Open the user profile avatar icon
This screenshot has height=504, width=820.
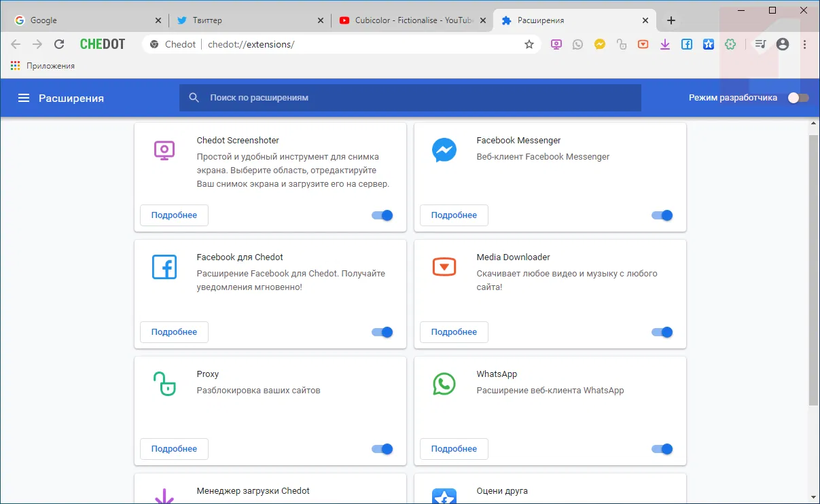click(x=783, y=44)
